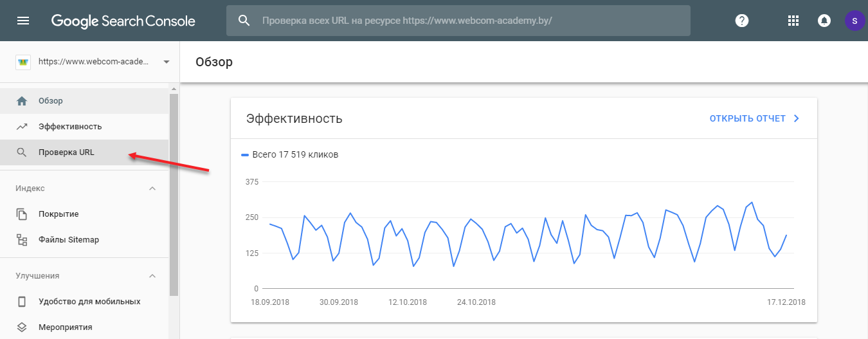Click the mobile phone icon for Удобство для мобильных

(22, 302)
